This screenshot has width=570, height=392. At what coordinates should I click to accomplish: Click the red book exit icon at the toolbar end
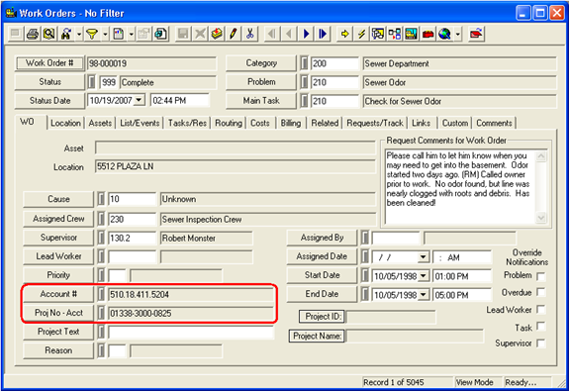point(476,35)
